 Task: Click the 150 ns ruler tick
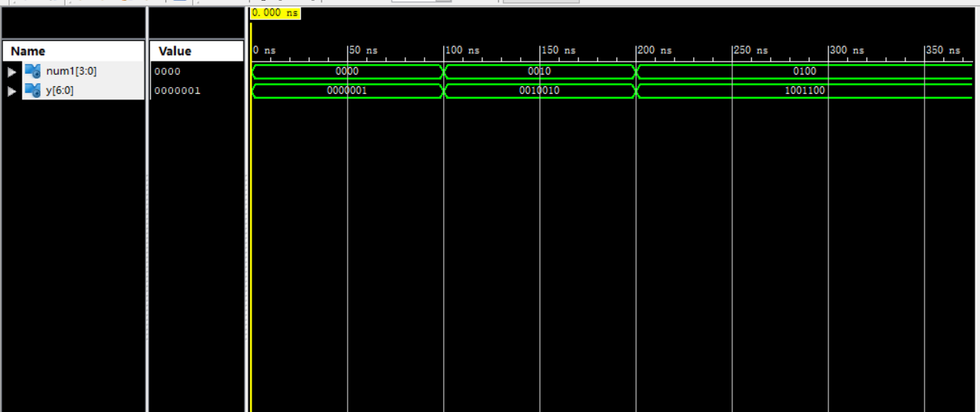coord(558,51)
